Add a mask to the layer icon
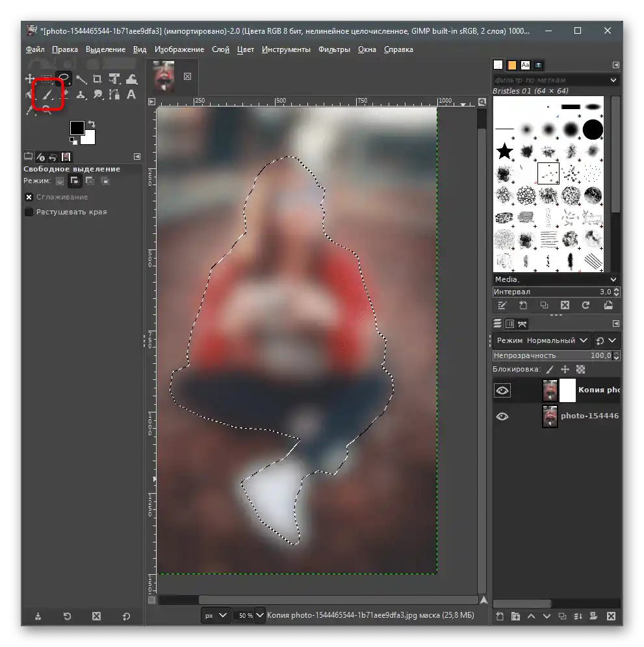644x647 pixels. click(593, 616)
